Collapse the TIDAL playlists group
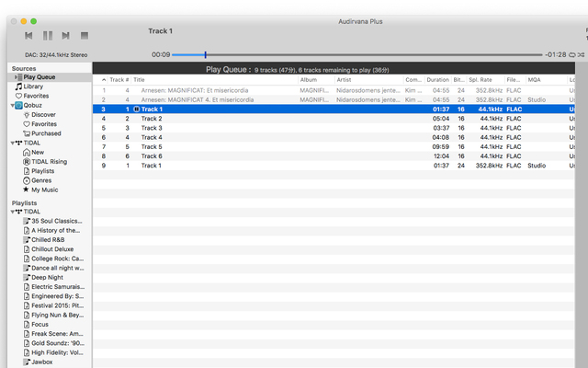This screenshot has height=368, width=588. (8, 212)
